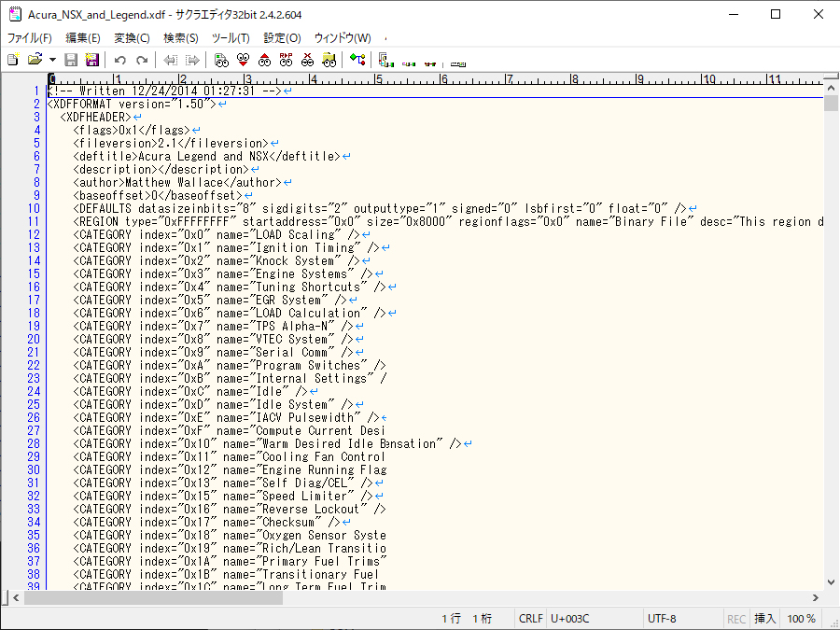Redo the last undone edit
The height and width of the screenshot is (630, 840).
[x=142, y=60]
